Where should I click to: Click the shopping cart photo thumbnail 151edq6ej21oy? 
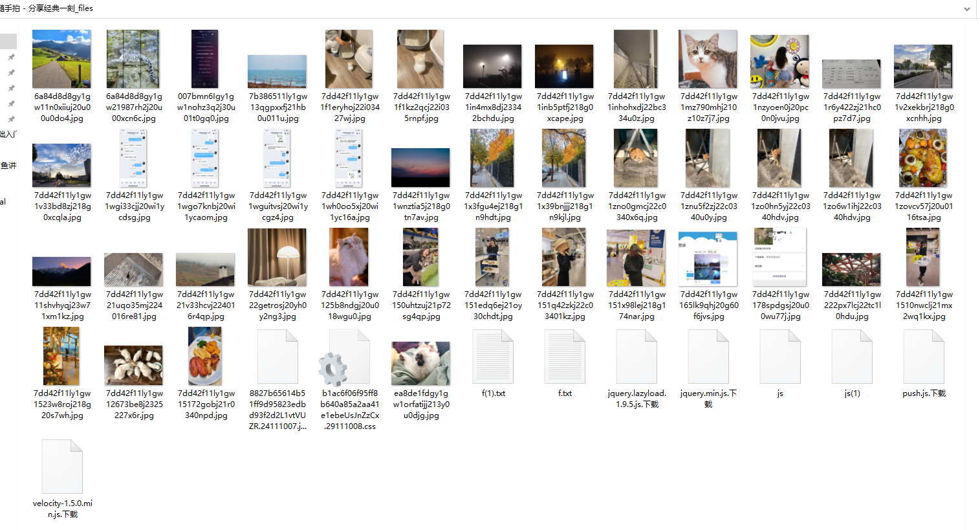click(x=492, y=257)
